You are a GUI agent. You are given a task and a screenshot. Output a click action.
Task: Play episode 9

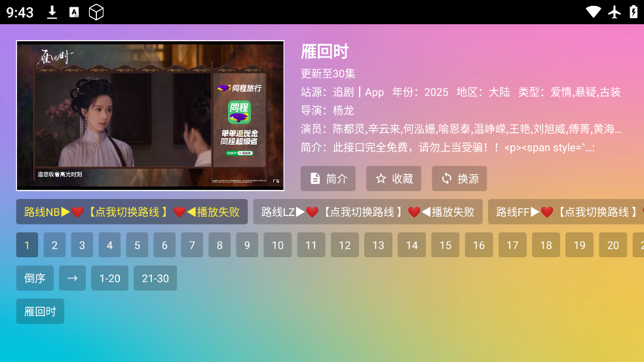[x=247, y=245]
